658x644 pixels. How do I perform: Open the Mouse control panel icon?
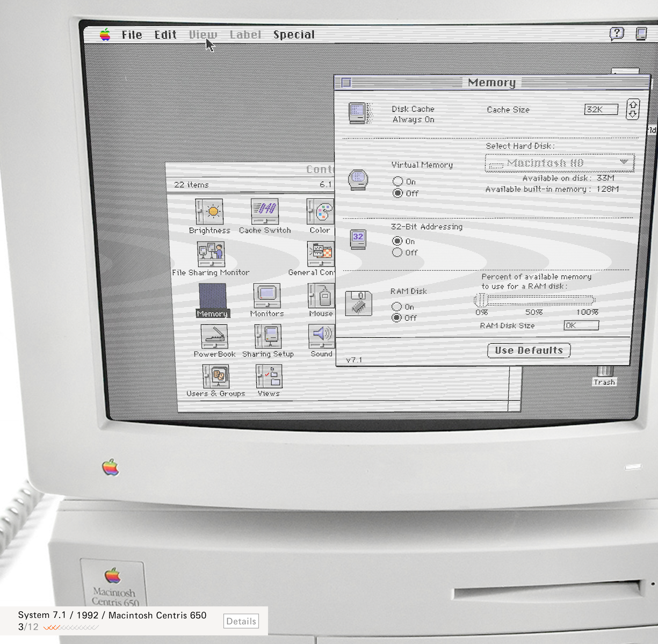(x=321, y=296)
